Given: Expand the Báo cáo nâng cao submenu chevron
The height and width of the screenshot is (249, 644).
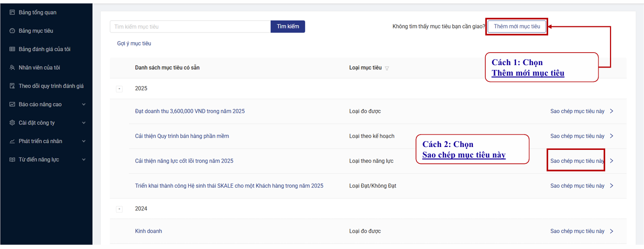Looking at the screenshot, I should [84, 104].
